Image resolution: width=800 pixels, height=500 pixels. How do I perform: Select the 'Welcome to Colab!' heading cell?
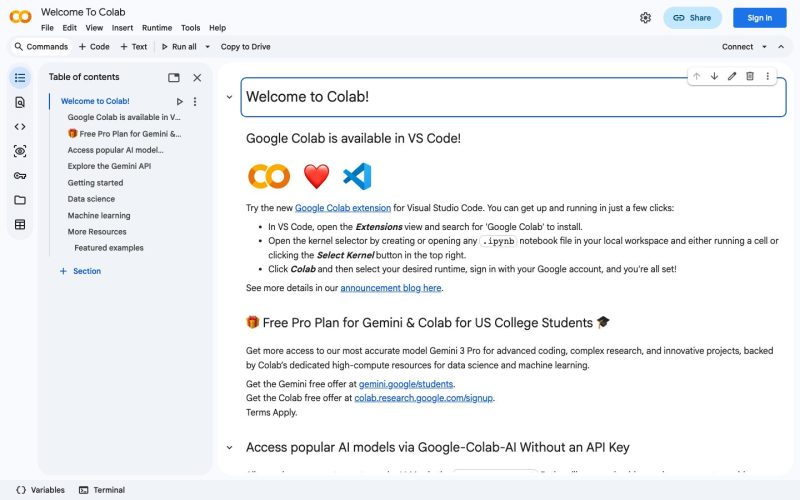[x=513, y=97]
